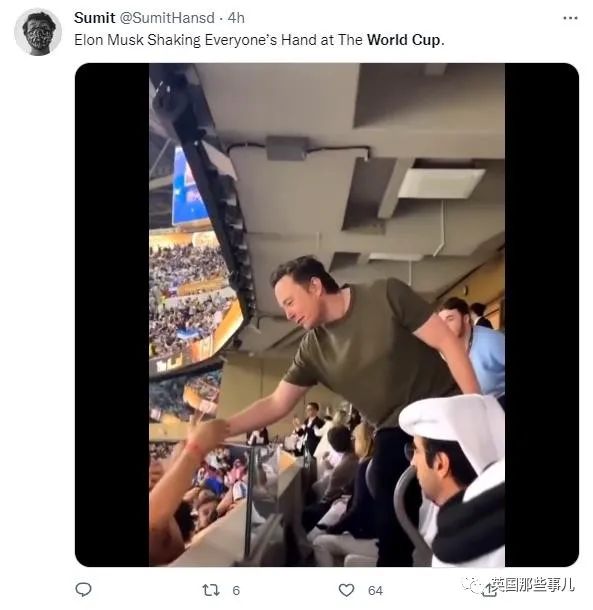The width and height of the screenshot is (593, 610).
Task: Click the Chinese watermark text
Action: [x=532, y=584]
